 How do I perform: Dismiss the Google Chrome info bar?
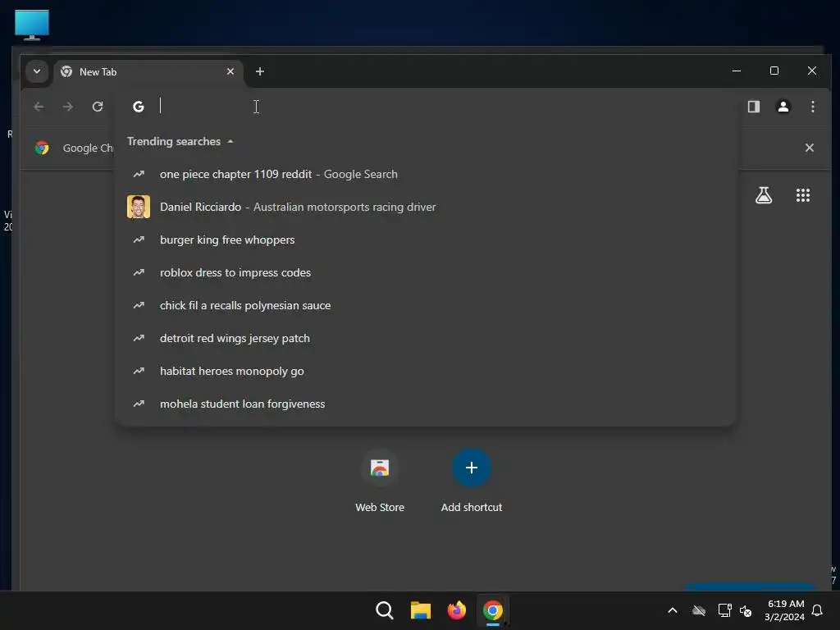click(x=810, y=148)
